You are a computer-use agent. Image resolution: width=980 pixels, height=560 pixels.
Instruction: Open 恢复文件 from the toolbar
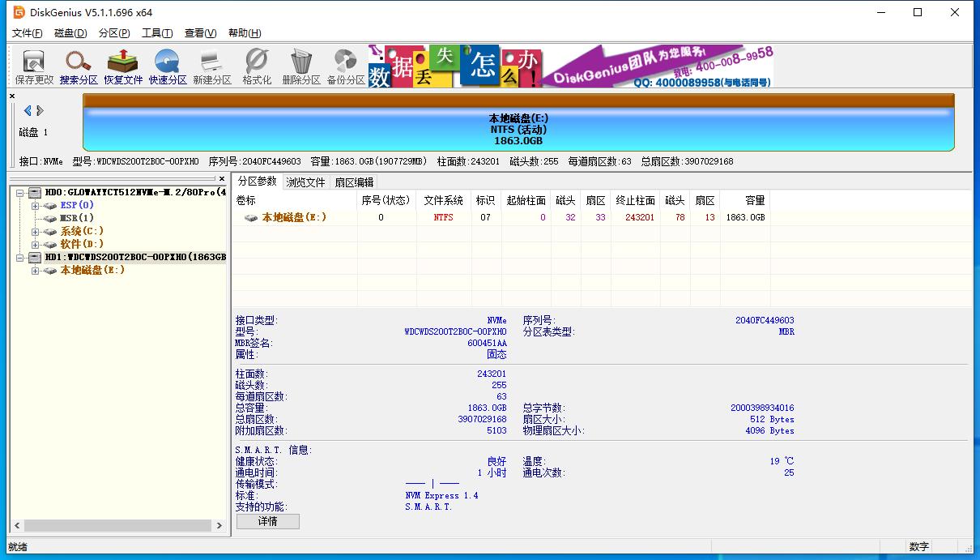[x=122, y=65]
